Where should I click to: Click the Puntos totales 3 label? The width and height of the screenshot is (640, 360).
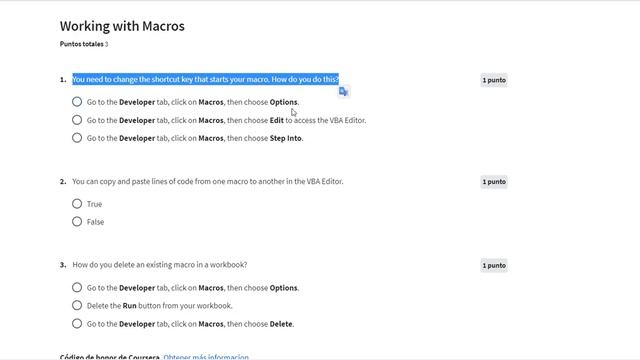click(84, 44)
